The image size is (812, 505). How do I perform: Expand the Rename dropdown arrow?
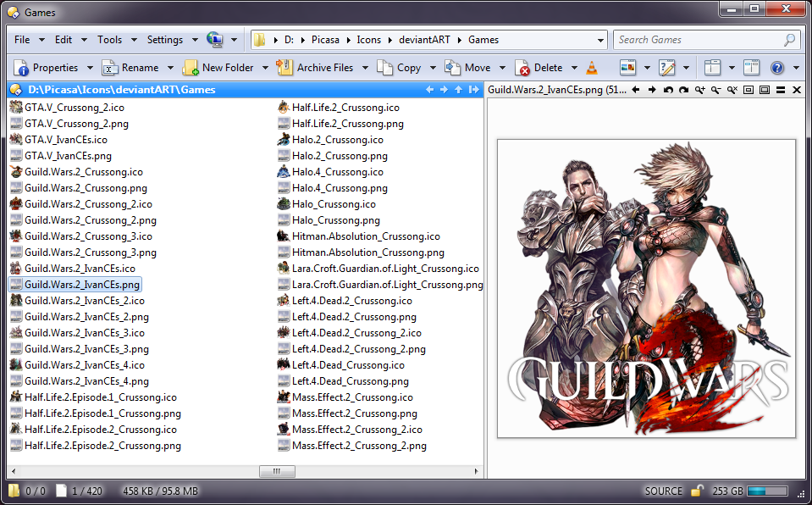170,68
